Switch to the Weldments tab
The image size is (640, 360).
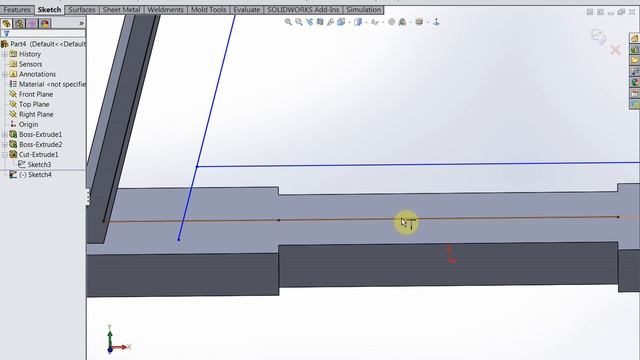click(x=165, y=9)
